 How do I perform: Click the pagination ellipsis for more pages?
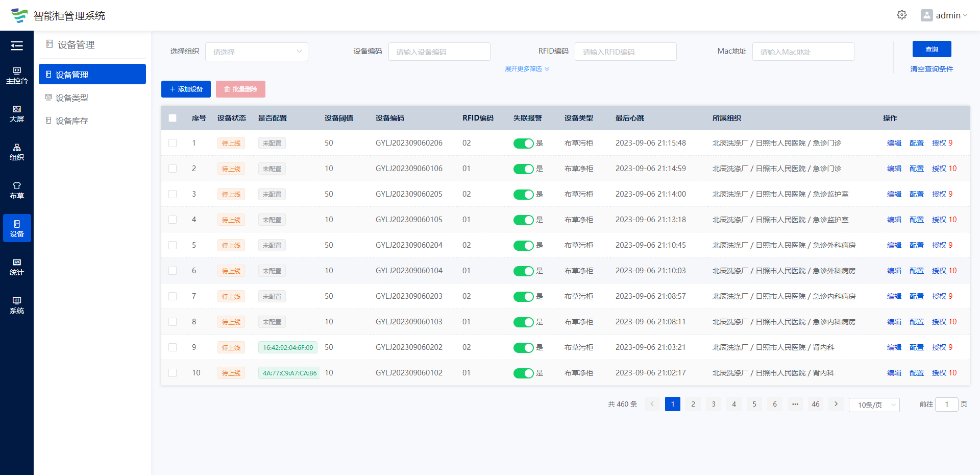pyautogui.click(x=795, y=404)
